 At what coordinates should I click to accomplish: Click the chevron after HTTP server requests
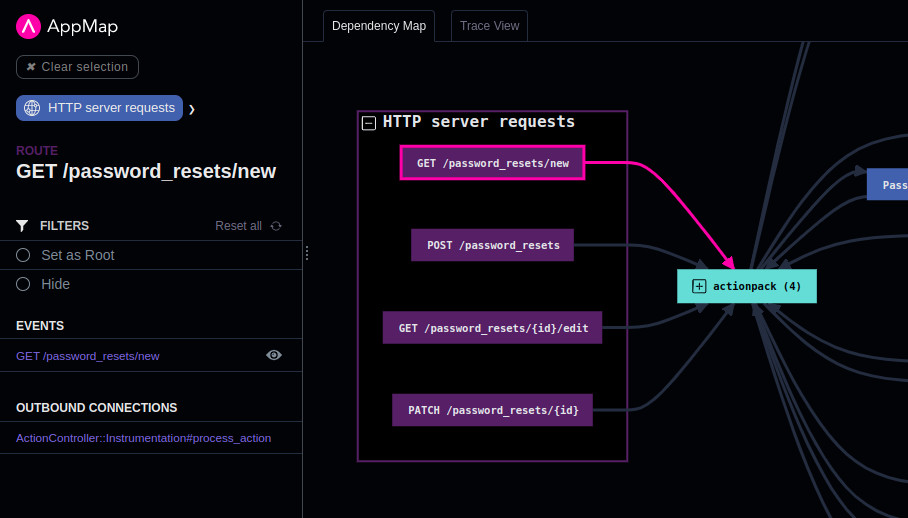click(x=192, y=109)
